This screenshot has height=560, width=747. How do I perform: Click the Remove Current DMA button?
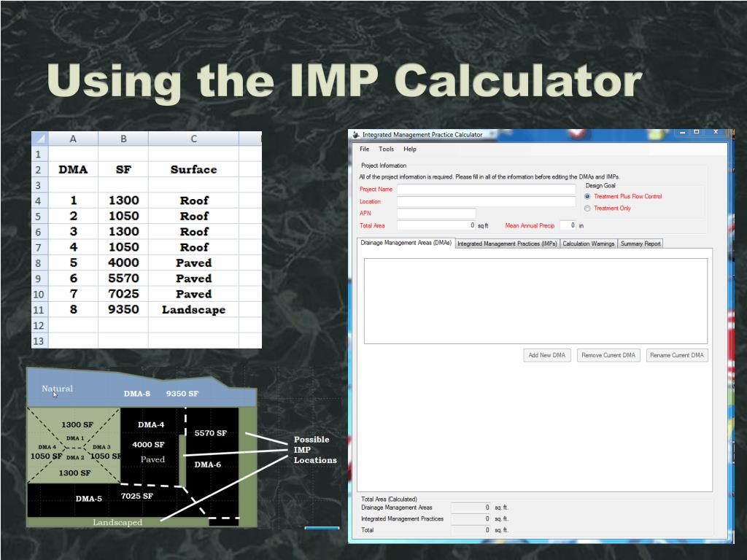[608, 355]
